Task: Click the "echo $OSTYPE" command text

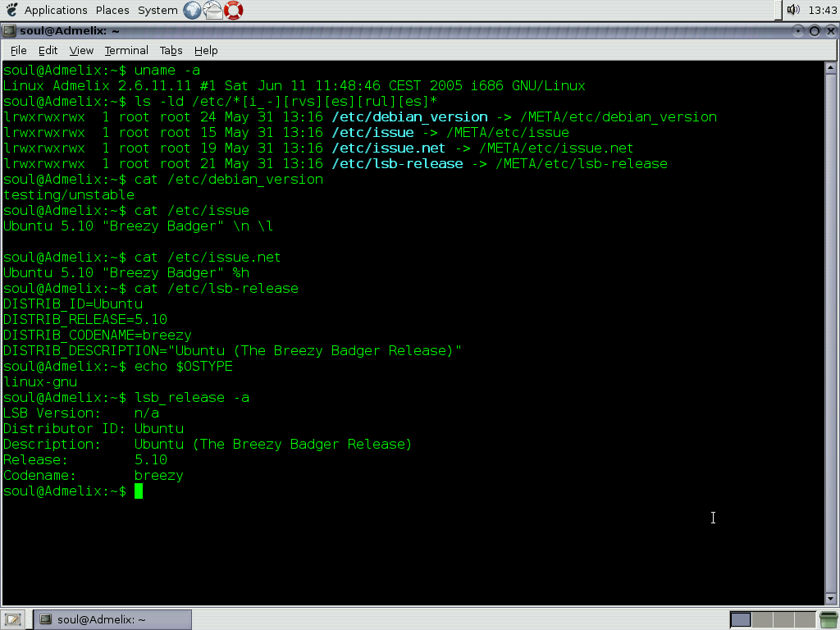Action: coord(184,366)
